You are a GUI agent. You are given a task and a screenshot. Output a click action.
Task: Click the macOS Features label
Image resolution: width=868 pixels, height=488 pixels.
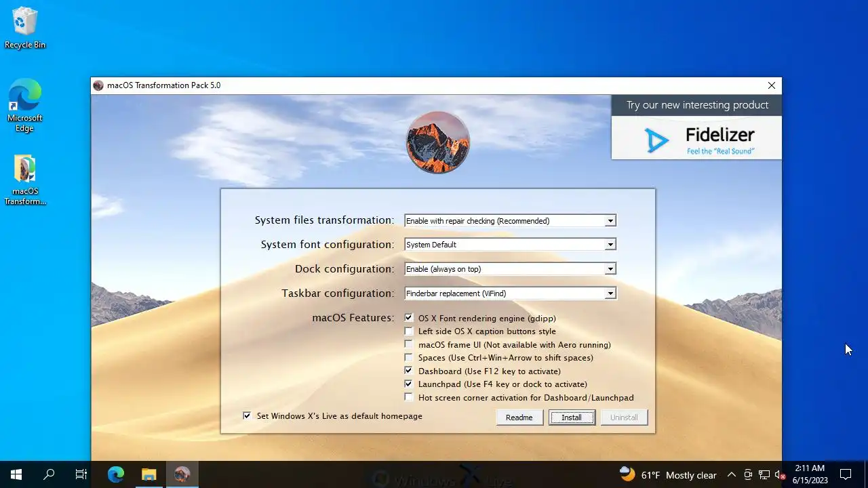point(353,317)
